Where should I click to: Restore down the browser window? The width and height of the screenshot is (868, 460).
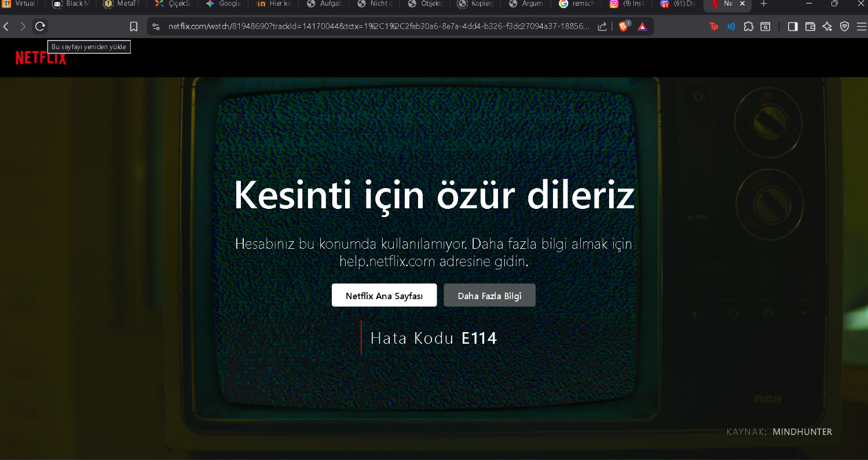(834, 4)
